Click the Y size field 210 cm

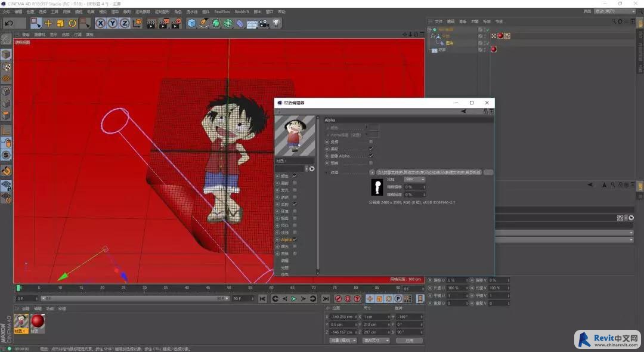pos(377,325)
